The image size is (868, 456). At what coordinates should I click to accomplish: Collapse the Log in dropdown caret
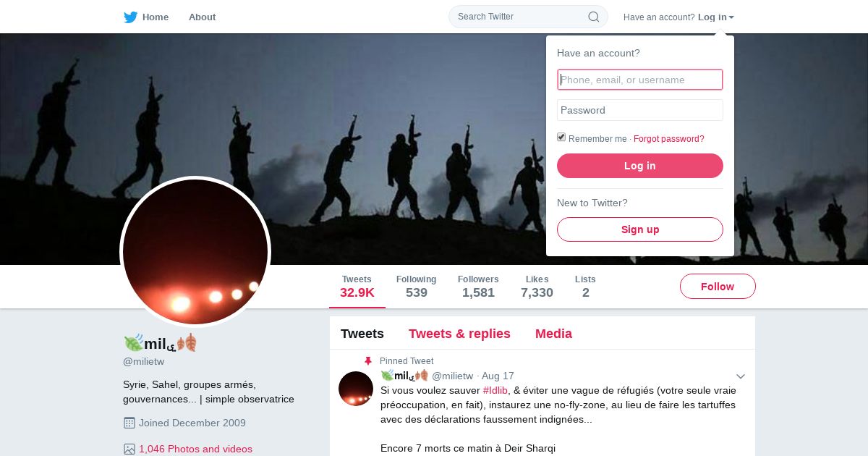(x=731, y=17)
